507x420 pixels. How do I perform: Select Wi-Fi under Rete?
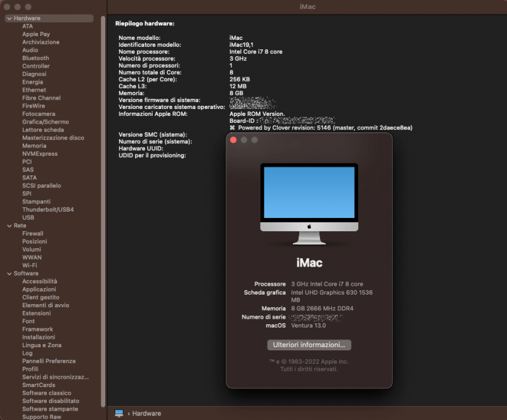(29, 265)
